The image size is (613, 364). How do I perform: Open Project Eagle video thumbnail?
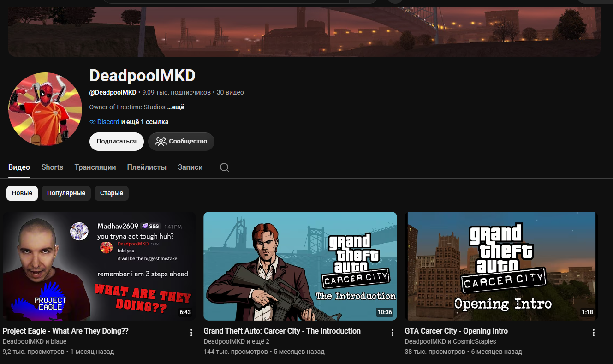point(99,266)
